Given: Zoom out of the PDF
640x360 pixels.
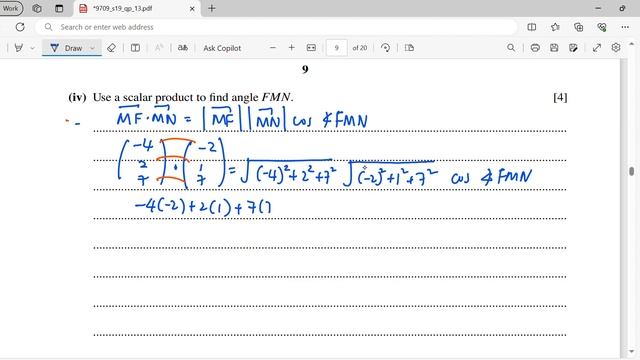Looking at the screenshot, I should [x=273, y=48].
